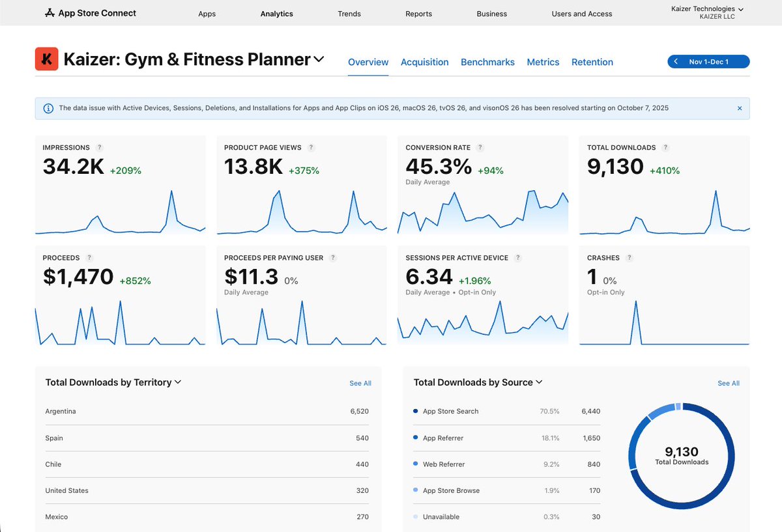Click the help icon beside Sessions Per Active Device
The width and height of the screenshot is (782, 532).
click(x=518, y=258)
